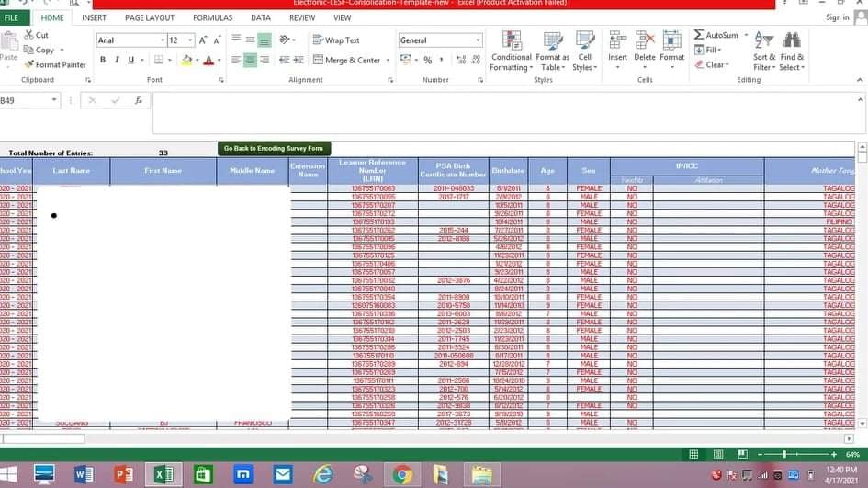This screenshot has width=868, height=488.
Task: Apply the fill color bucket
Action: coord(187,60)
